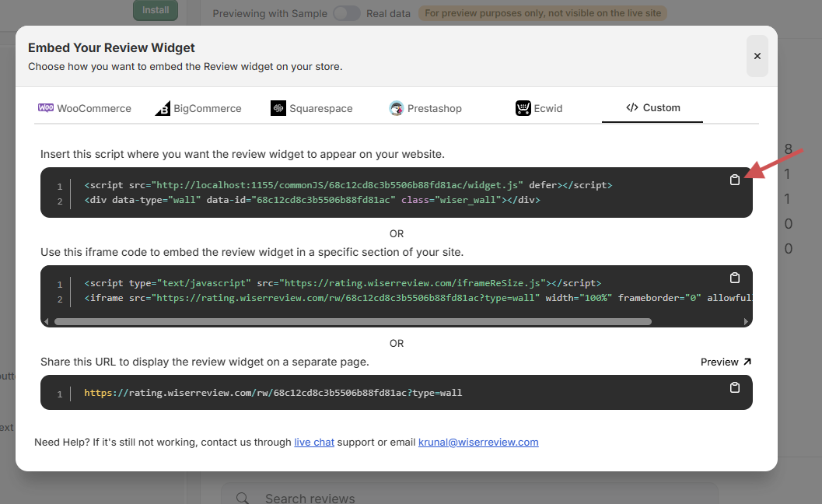Select the Prestashop tab label
The image size is (822, 504).
coord(434,109)
